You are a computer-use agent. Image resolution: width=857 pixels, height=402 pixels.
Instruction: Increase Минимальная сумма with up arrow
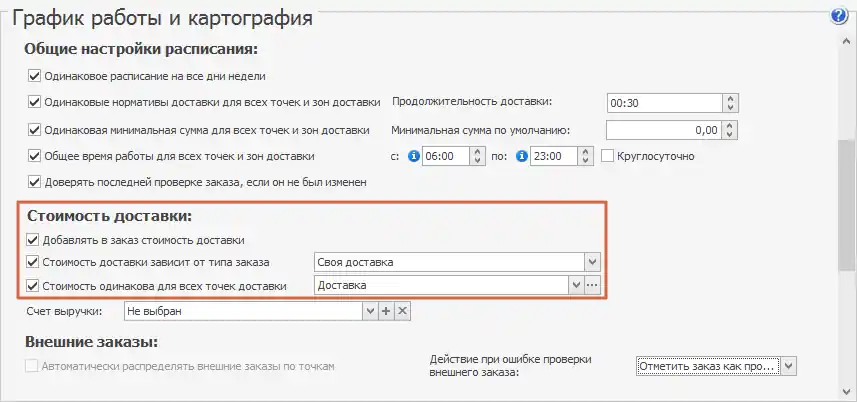tap(730, 126)
